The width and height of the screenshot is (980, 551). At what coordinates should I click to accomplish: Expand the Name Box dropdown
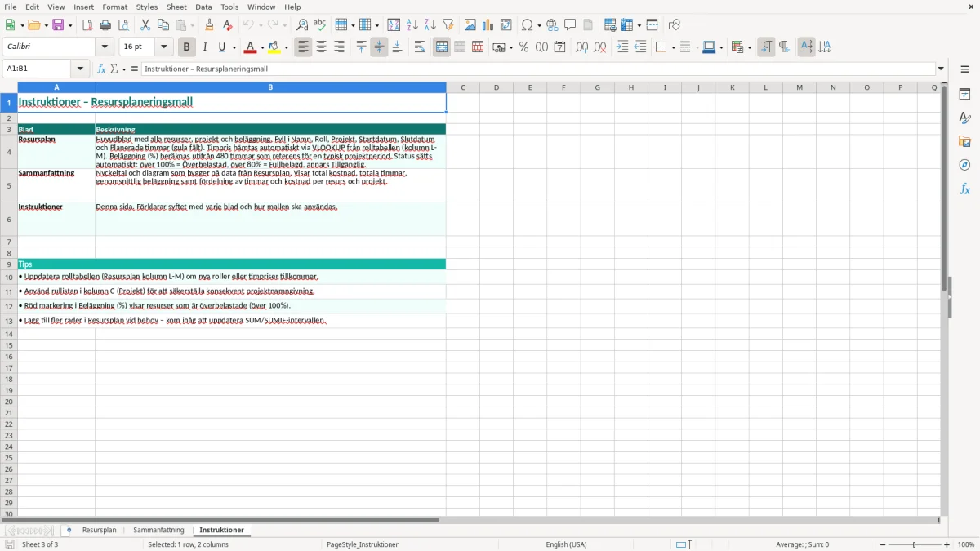(x=80, y=69)
